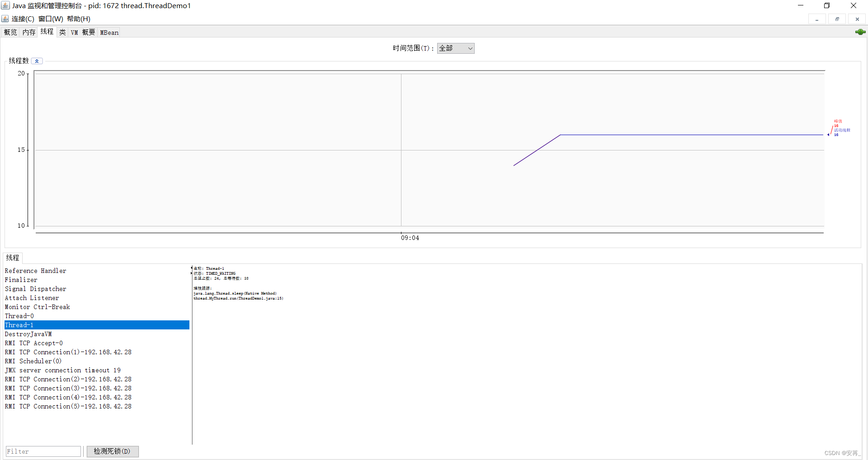This screenshot has height=460, width=868.
Task: Close the inner connection window
Action: pos(857,19)
